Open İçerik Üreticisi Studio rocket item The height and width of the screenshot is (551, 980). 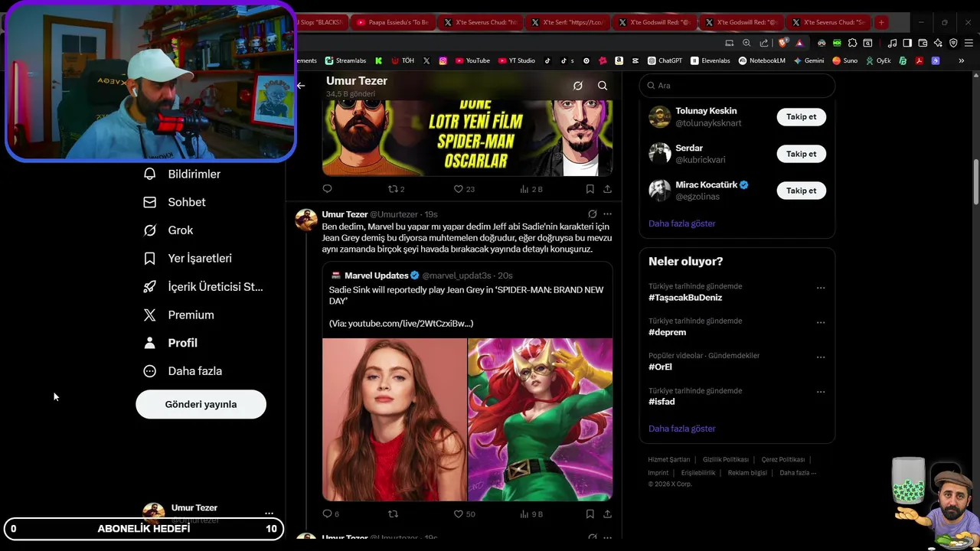point(203,287)
